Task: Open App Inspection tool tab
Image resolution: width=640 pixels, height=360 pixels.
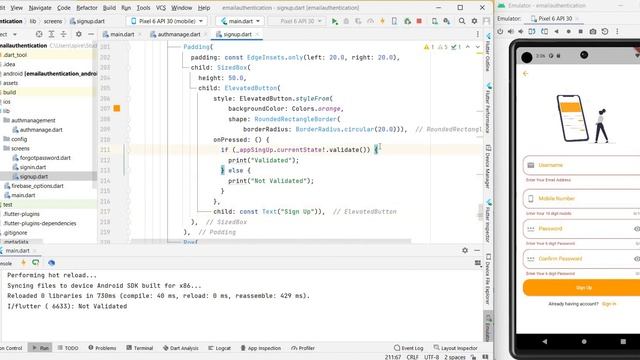Action: pyautogui.click(x=260, y=348)
